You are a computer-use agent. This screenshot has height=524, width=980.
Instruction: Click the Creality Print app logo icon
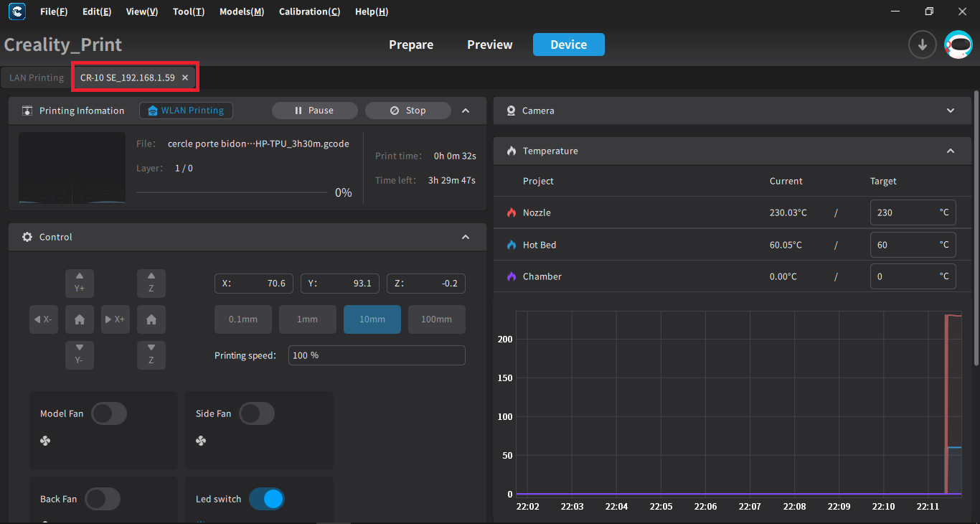pos(17,11)
